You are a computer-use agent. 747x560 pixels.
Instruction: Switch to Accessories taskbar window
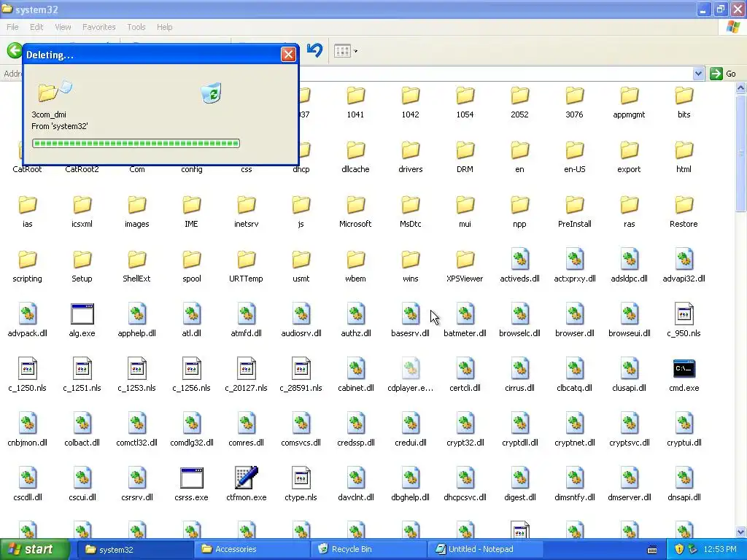pos(252,549)
